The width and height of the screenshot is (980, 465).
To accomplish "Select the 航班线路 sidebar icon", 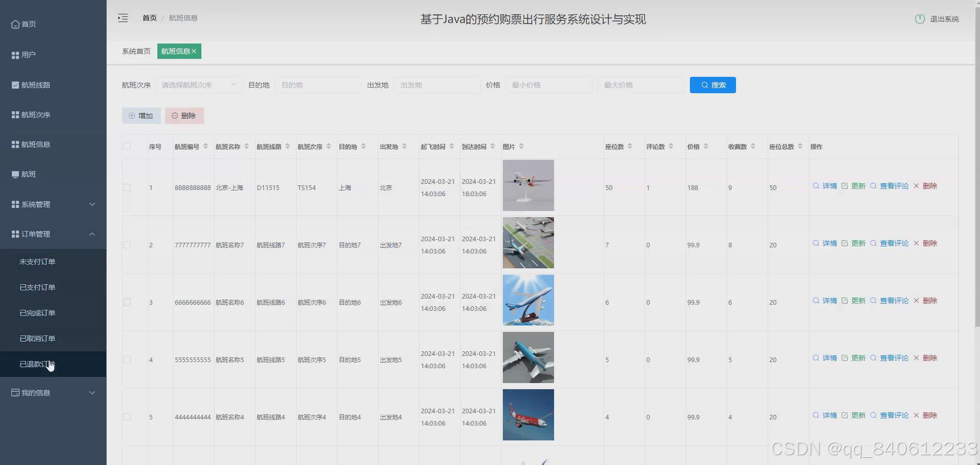I will (14, 84).
